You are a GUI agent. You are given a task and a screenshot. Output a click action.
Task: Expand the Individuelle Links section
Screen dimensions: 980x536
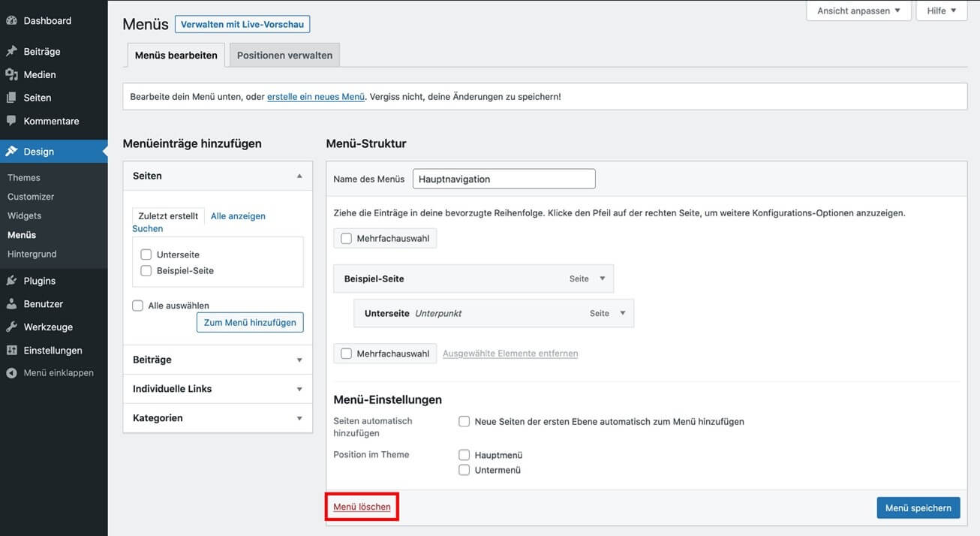point(218,389)
